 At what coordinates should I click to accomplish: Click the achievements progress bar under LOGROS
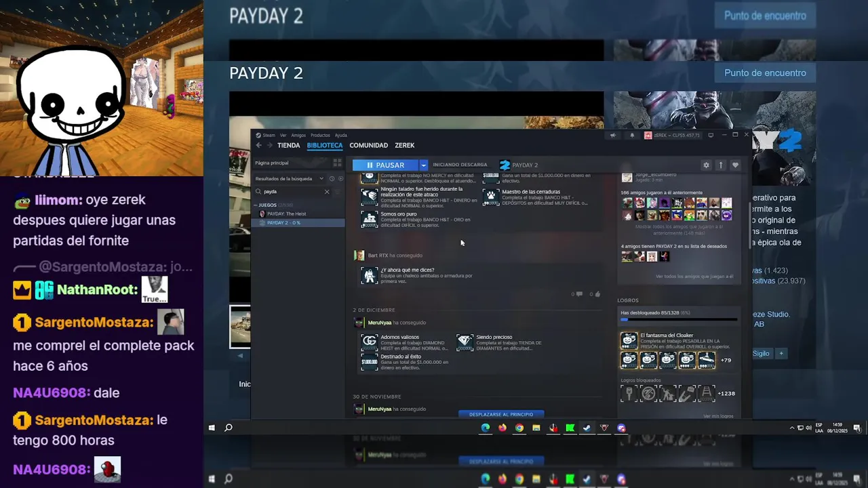(678, 319)
